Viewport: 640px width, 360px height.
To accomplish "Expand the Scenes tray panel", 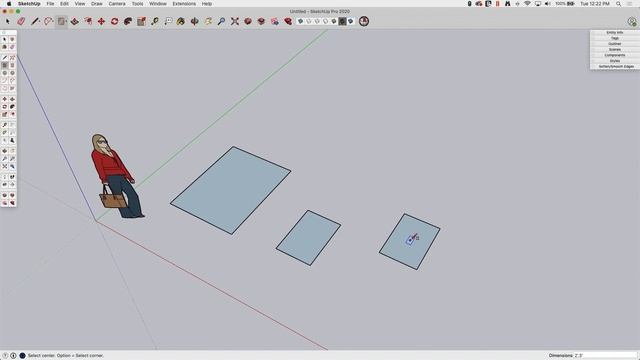I will (615, 49).
